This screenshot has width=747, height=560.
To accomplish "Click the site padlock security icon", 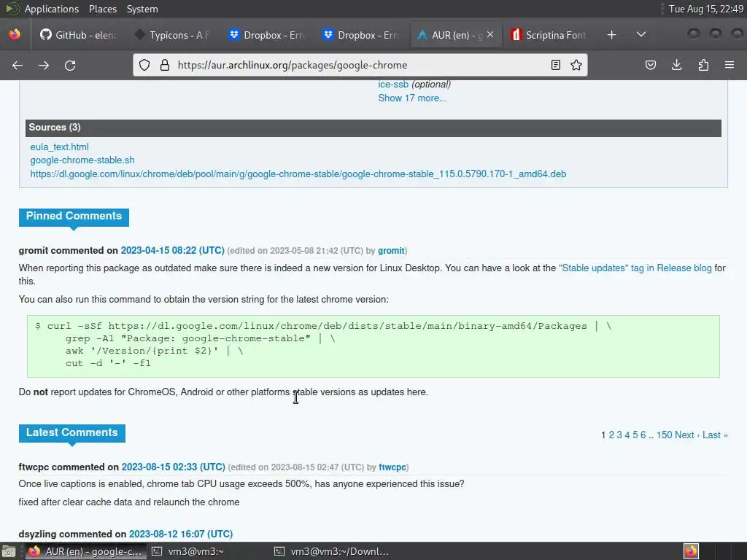I will tap(165, 65).
